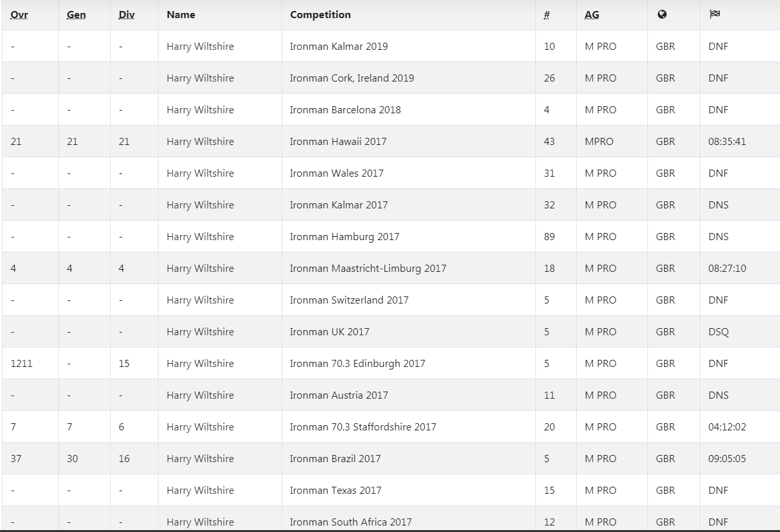Click division rank 6 in Staffordshire row

121,427
